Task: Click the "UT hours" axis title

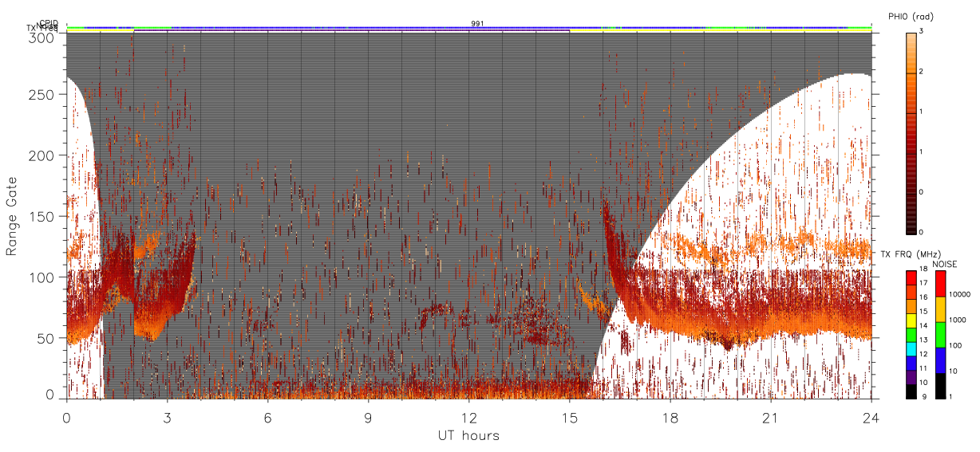Action: 468,435
